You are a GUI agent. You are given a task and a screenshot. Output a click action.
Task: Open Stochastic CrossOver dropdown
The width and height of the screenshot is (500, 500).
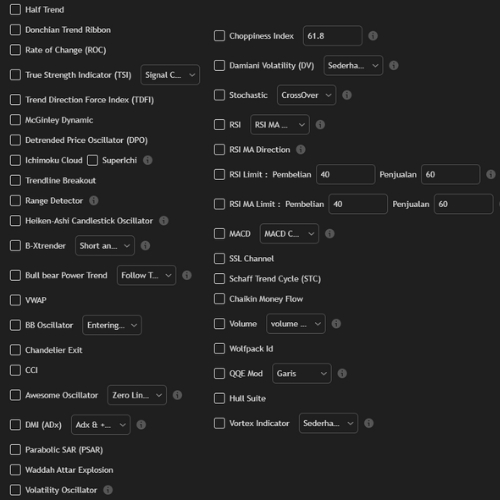[307, 95]
